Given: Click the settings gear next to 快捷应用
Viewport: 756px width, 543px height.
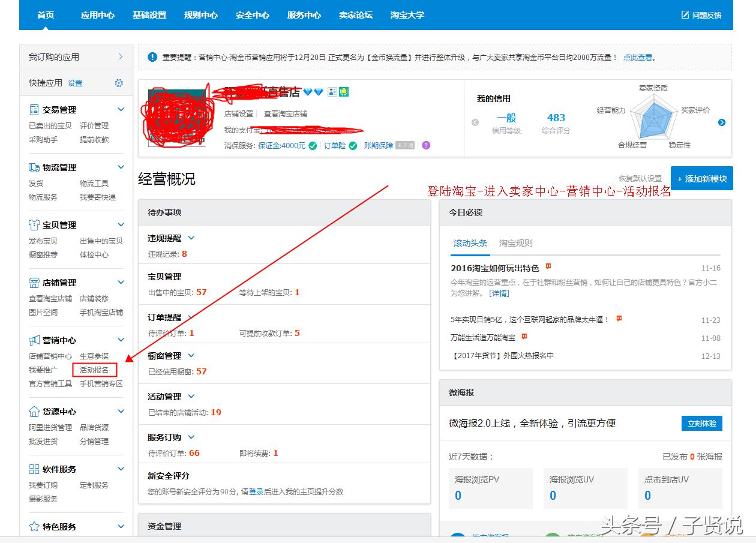Looking at the screenshot, I should point(119,83).
